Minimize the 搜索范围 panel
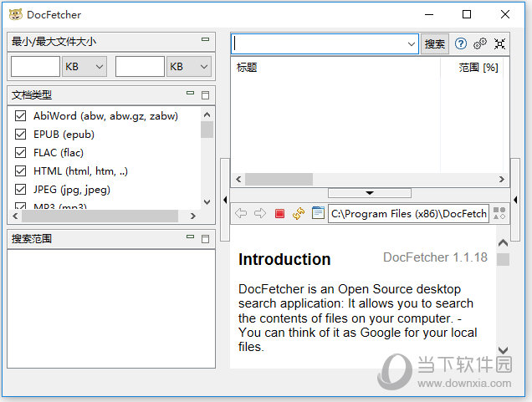 pyautogui.click(x=191, y=237)
